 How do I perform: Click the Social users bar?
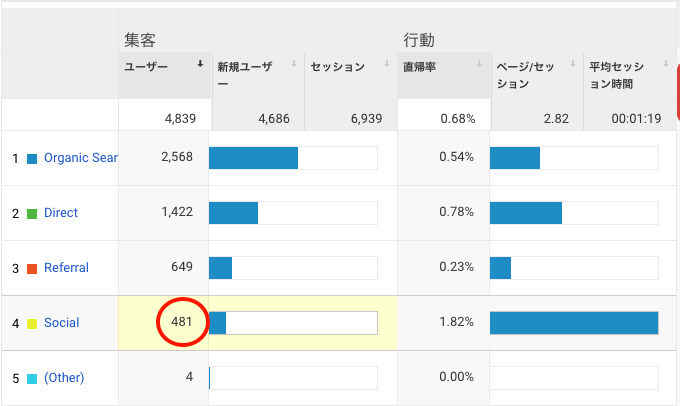pos(217,323)
